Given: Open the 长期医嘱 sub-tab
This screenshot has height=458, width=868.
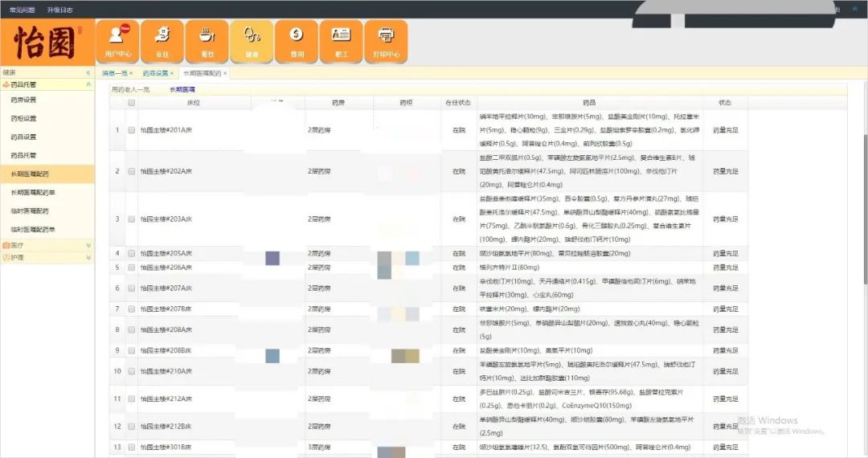Looking at the screenshot, I should (182, 89).
